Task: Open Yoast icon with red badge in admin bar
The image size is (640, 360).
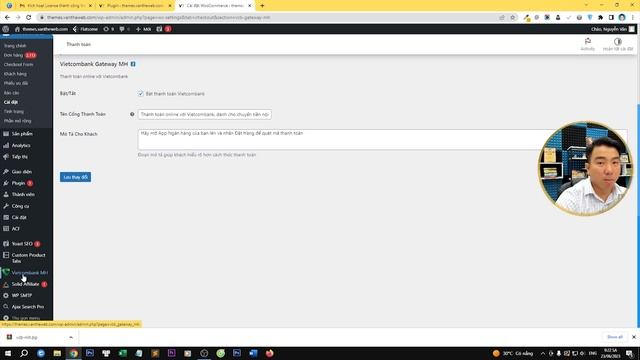Action: [x=164, y=29]
